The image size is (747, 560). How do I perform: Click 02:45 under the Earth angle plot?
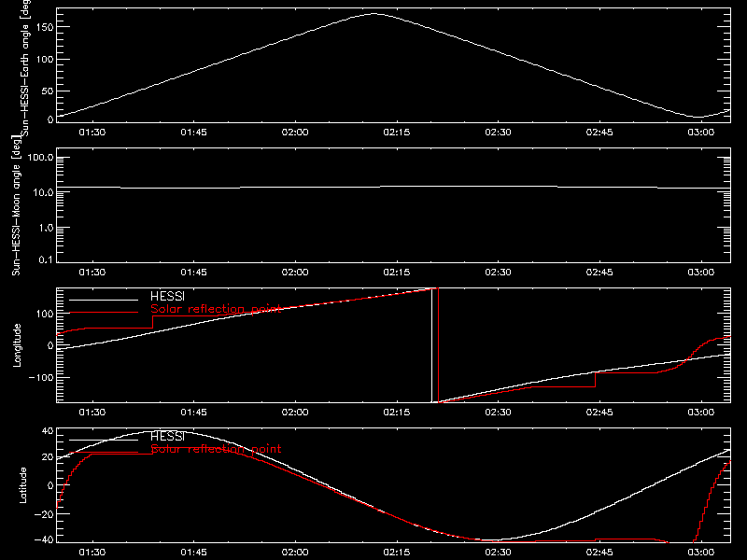(599, 133)
